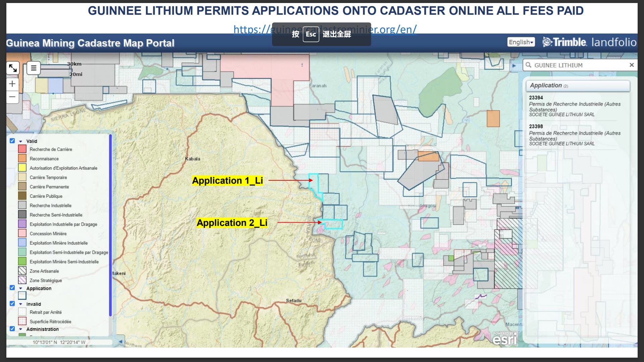Collapse the results panel arrow
644x362 pixels.
click(x=514, y=66)
